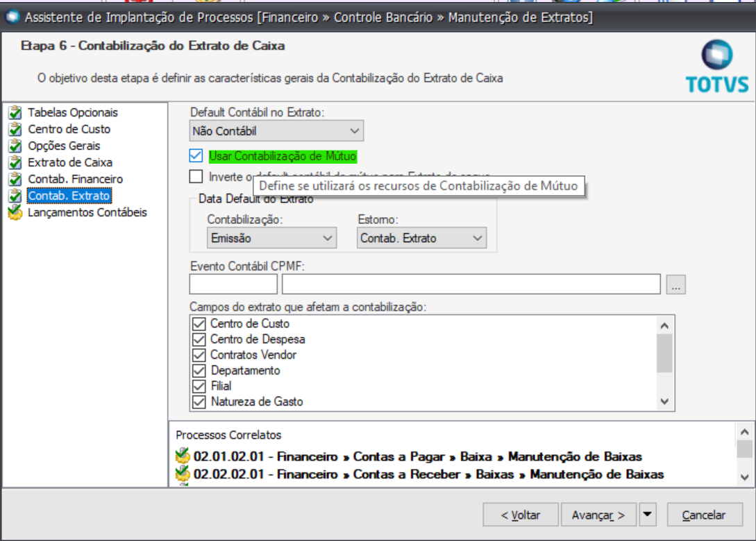
Task: Click the Evento Contábil CPMF description field
Action: pyautogui.click(x=471, y=284)
